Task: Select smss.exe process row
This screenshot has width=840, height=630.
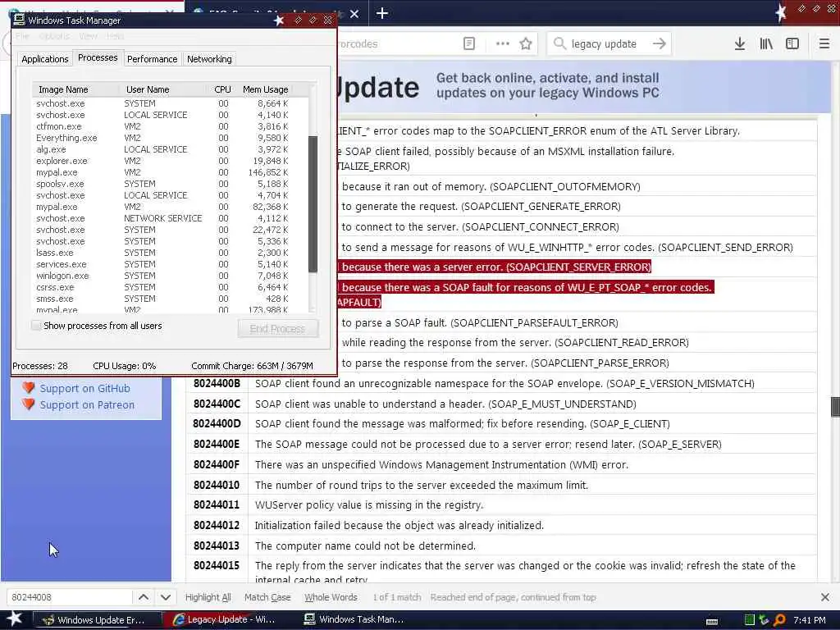Action: click(162, 299)
